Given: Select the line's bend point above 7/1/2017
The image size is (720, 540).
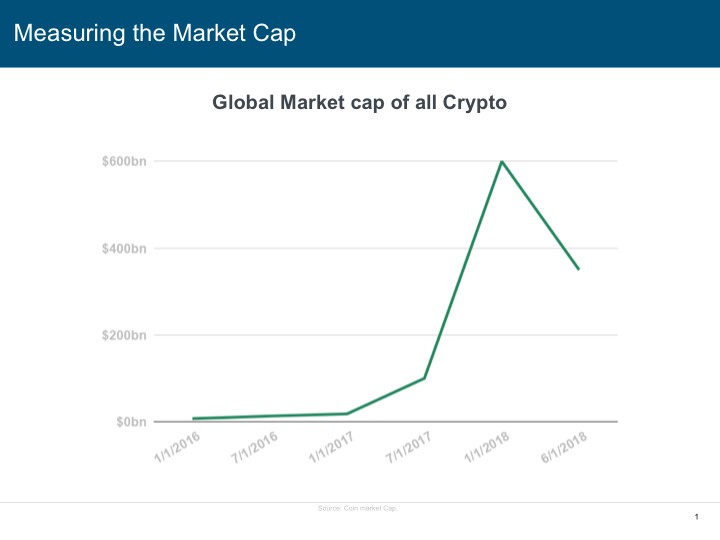Looking at the screenshot, I should point(424,378).
